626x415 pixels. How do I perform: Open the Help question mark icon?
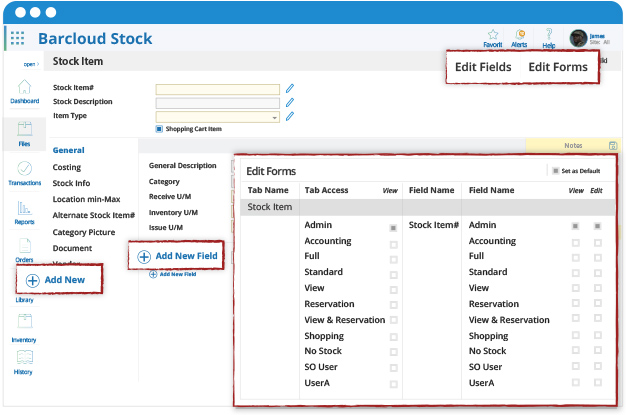549,34
